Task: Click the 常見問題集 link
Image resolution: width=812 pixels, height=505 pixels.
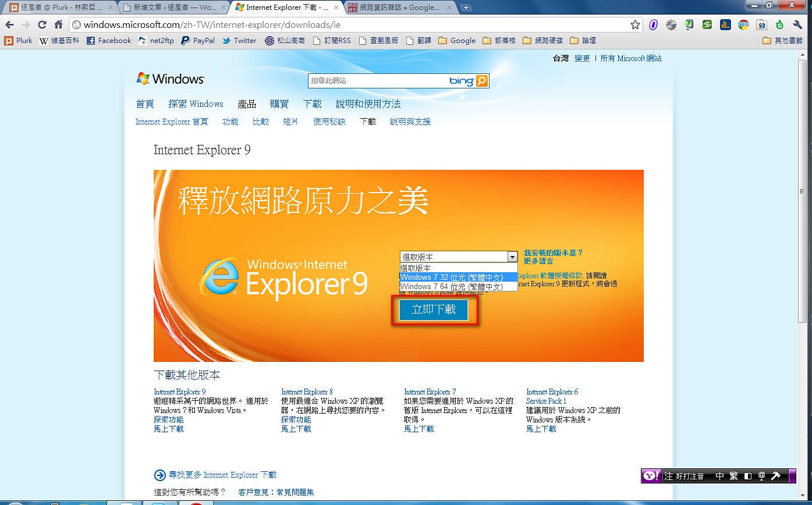Action: click(295, 492)
